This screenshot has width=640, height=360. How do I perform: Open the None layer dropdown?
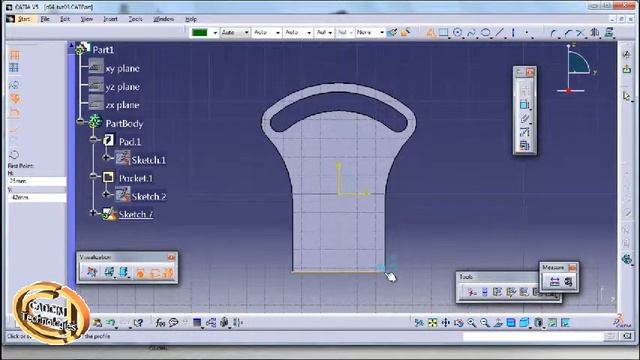tap(382, 33)
